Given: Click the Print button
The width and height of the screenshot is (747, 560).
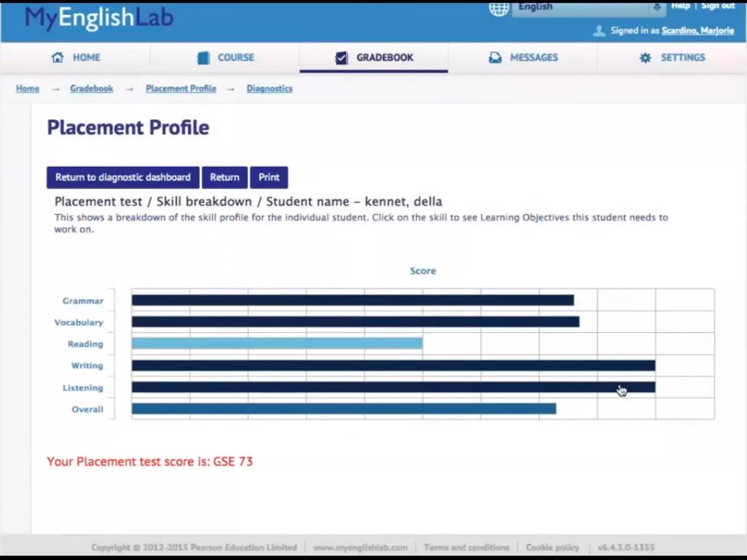Looking at the screenshot, I should [x=269, y=178].
